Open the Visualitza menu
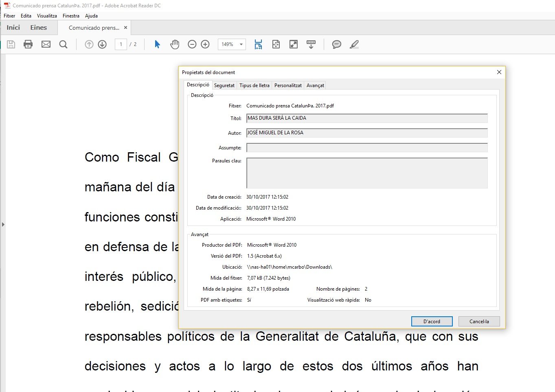 47,16
